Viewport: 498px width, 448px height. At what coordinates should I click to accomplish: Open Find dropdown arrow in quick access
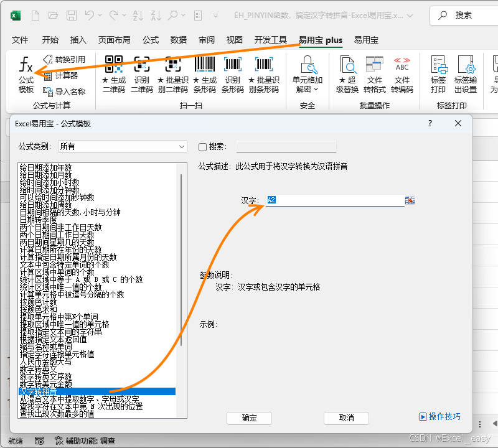(183, 15)
